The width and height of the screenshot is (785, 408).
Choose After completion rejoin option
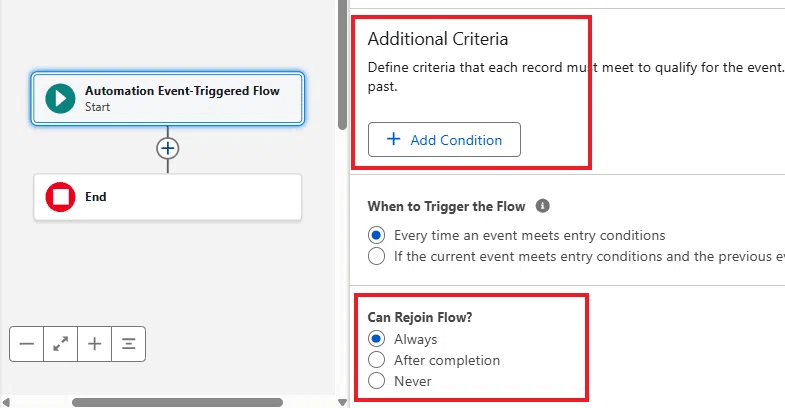pos(376,360)
